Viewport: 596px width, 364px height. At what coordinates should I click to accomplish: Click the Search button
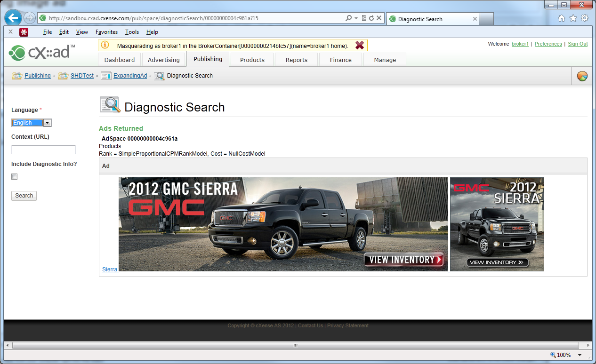point(24,196)
